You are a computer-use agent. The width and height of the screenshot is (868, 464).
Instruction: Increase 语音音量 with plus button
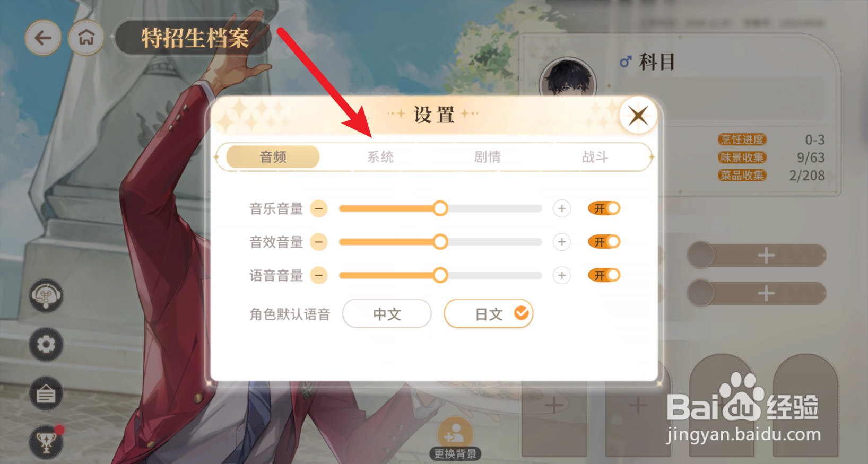tap(562, 275)
